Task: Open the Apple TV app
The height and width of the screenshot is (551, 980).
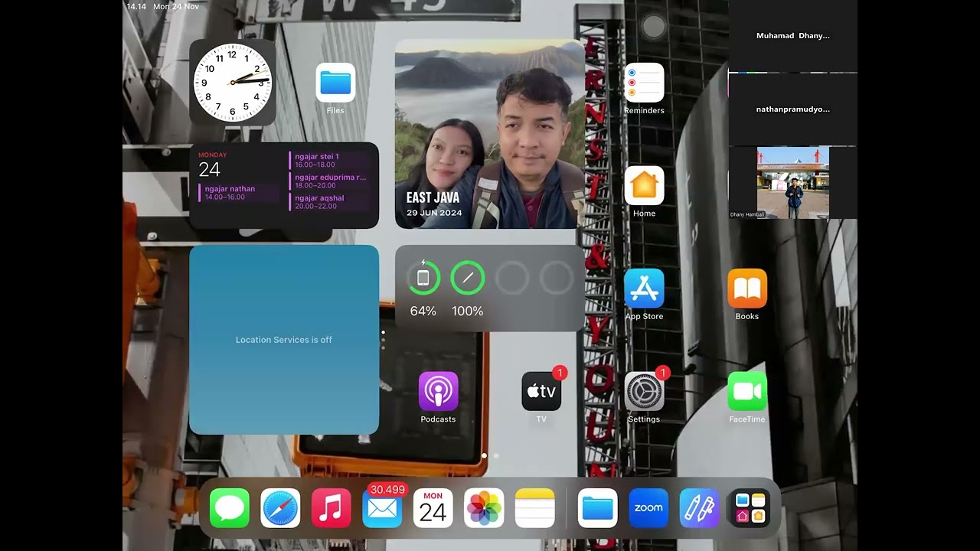Action: click(541, 391)
